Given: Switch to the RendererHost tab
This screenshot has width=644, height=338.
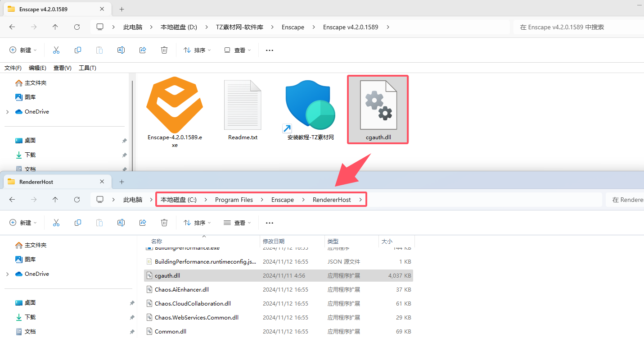Looking at the screenshot, I should [x=36, y=182].
